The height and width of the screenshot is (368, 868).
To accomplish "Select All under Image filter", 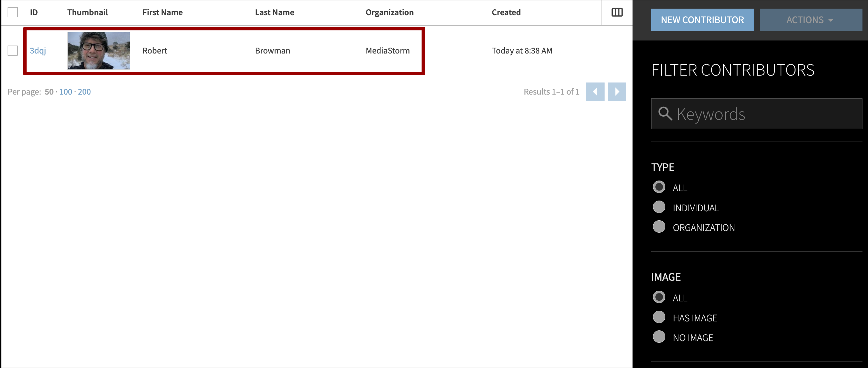I will coord(659,297).
